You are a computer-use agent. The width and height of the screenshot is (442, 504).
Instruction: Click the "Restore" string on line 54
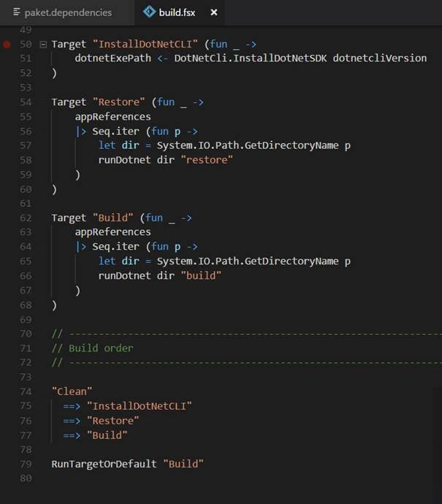(119, 102)
